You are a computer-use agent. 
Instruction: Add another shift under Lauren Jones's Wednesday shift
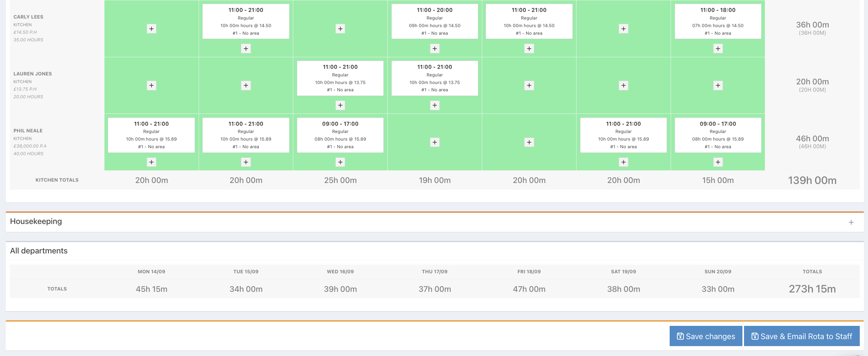coord(340,105)
